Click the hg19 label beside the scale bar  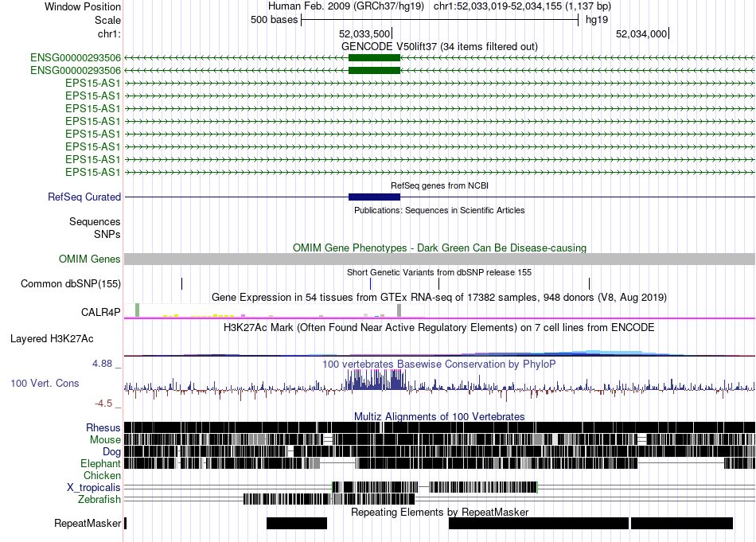[596, 20]
